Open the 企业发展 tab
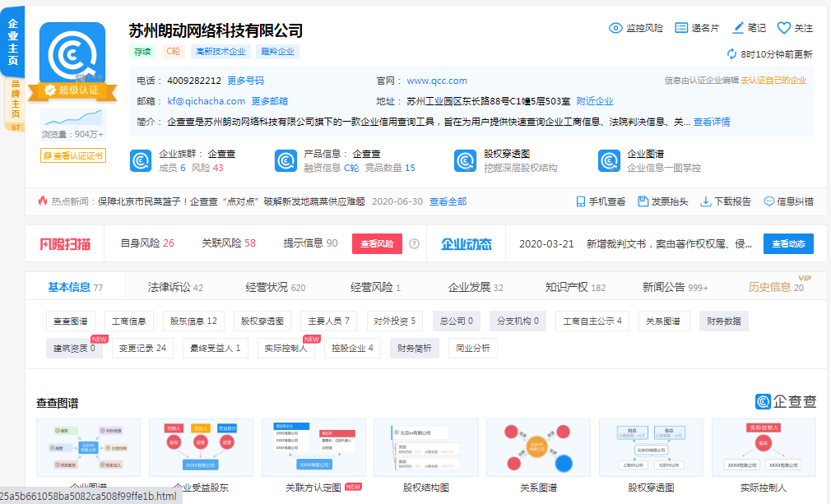831x504 pixels. [x=476, y=288]
